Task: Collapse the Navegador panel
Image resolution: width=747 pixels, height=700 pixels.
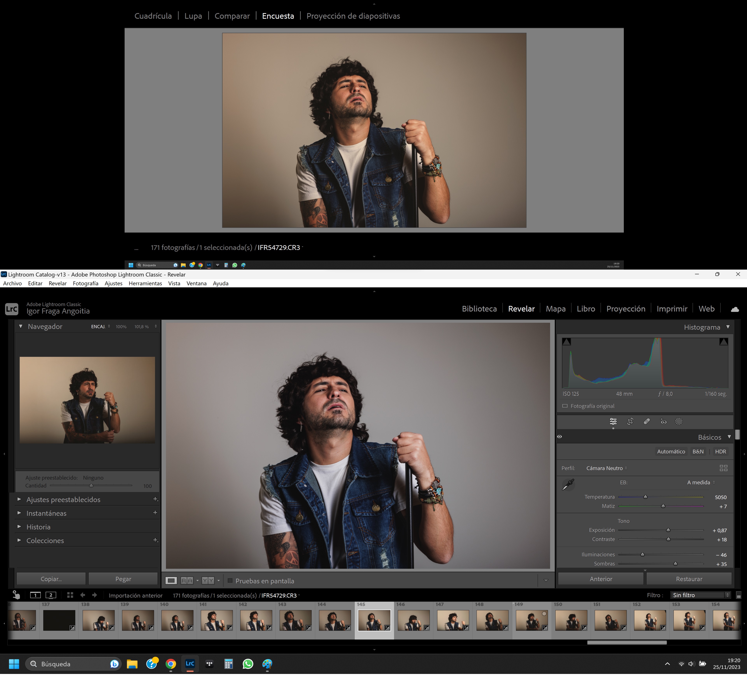Action: click(21, 326)
